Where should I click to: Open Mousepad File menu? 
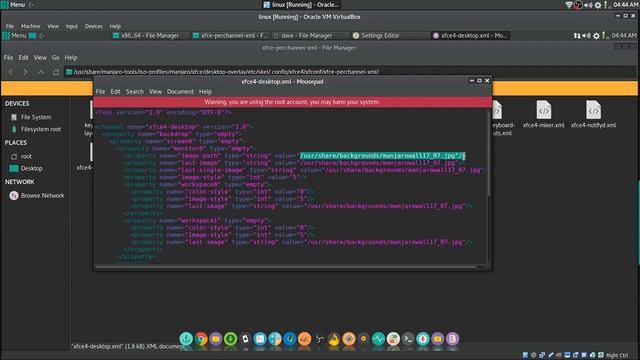click(x=100, y=91)
